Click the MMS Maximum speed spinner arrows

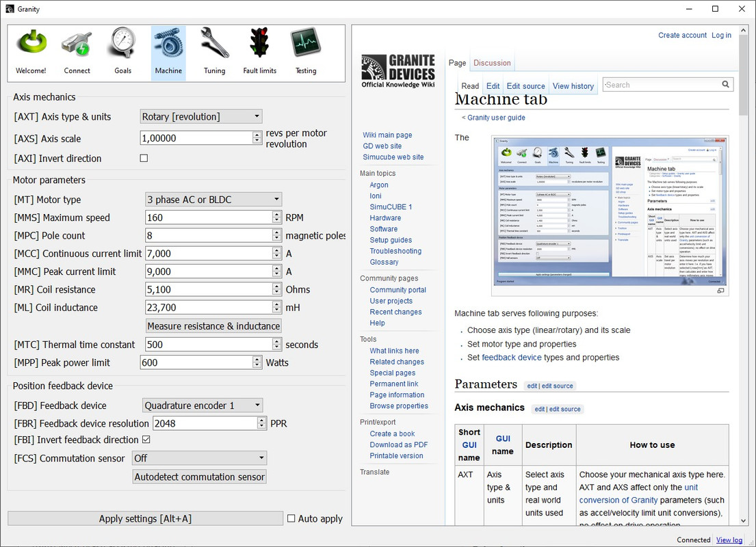point(277,217)
